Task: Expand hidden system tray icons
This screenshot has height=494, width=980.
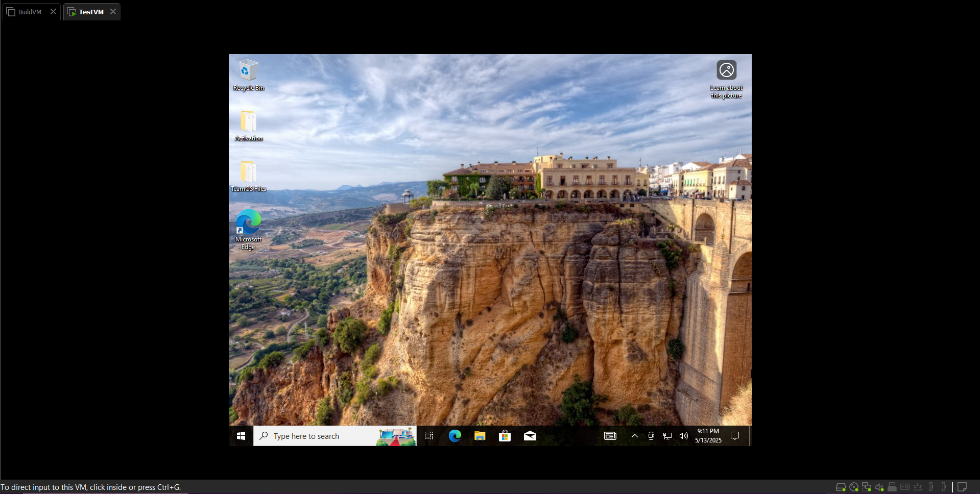Action: tap(634, 436)
